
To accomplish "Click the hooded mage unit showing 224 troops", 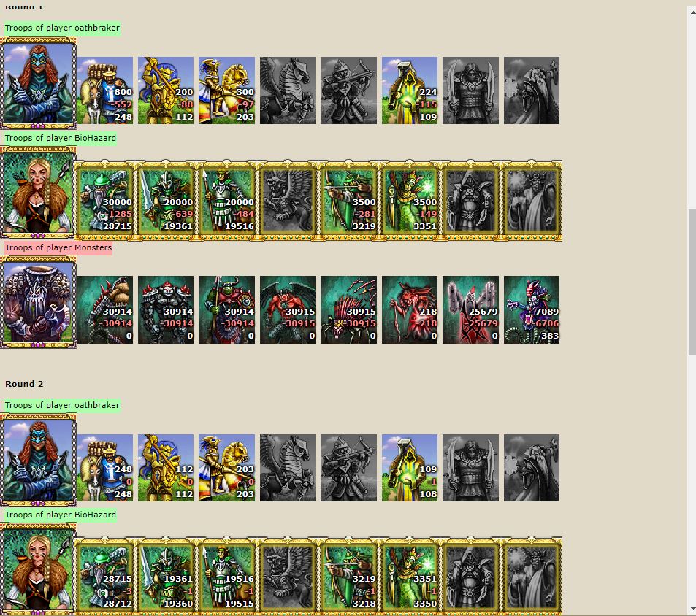I will (410, 91).
